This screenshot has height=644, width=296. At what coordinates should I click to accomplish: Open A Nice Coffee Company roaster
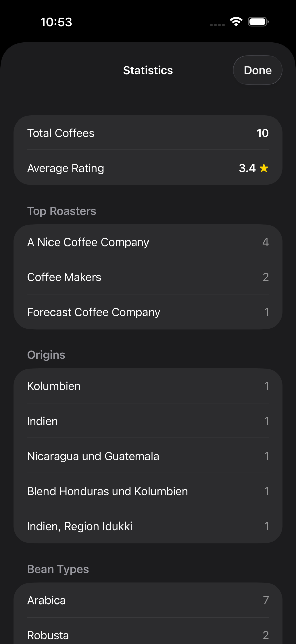pyautogui.click(x=148, y=242)
